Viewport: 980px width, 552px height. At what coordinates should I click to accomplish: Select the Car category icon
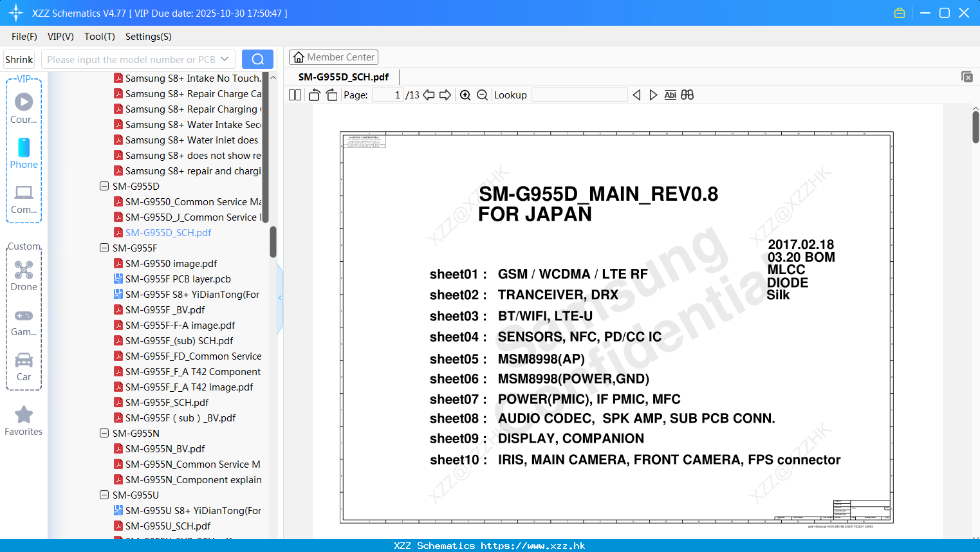point(24,367)
